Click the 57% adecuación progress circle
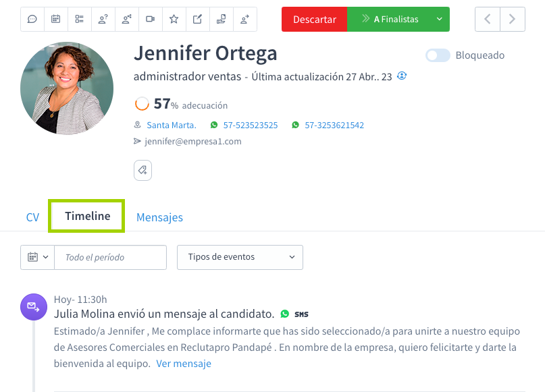The width and height of the screenshot is (545, 392). tap(141, 104)
